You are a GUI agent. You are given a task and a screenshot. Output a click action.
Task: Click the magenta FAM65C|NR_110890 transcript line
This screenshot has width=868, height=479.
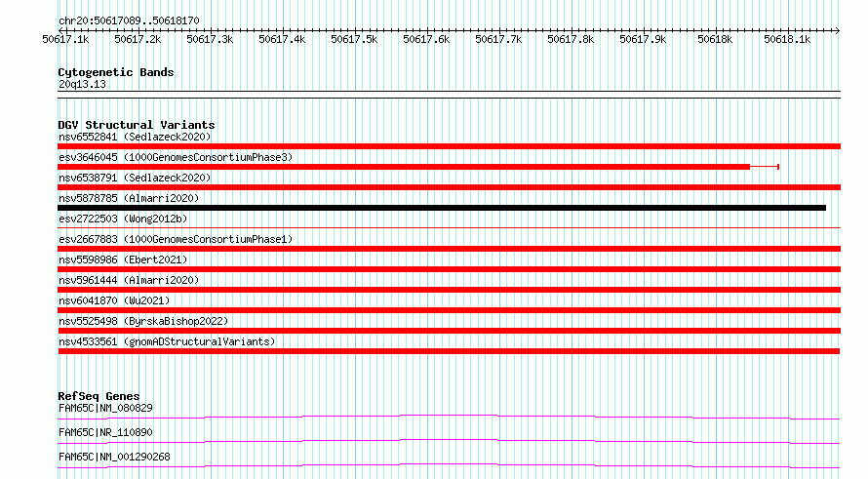point(449,441)
